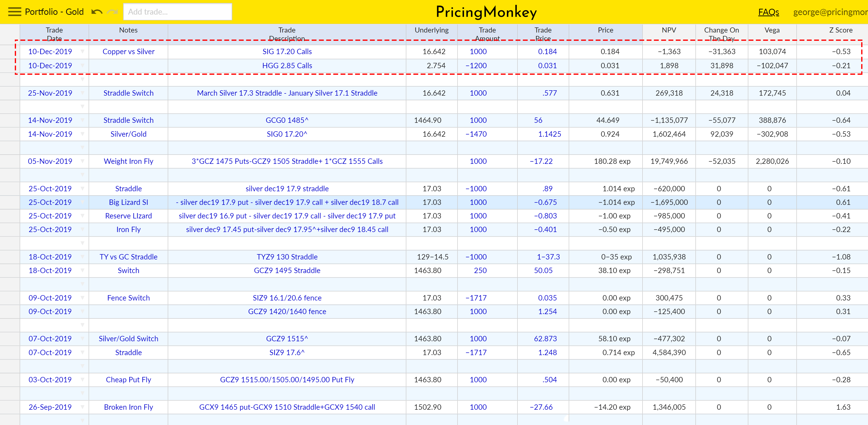
Task: Click the Iron Fly note
Action: click(x=128, y=230)
